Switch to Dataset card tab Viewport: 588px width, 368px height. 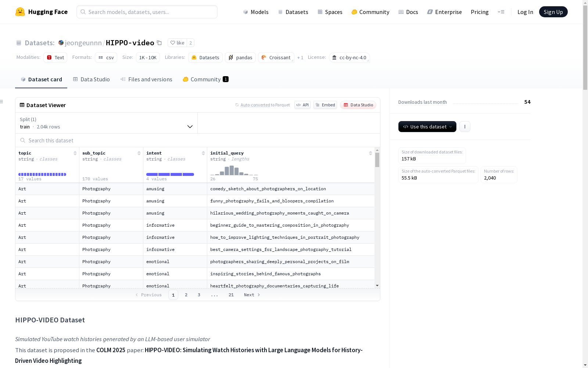coord(41,79)
